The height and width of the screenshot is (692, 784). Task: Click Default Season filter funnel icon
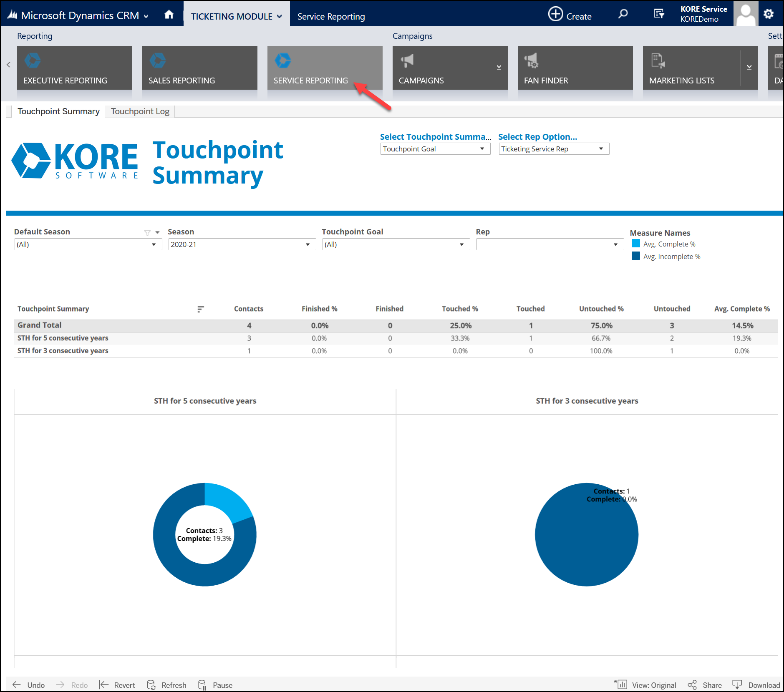tap(147, 232)
